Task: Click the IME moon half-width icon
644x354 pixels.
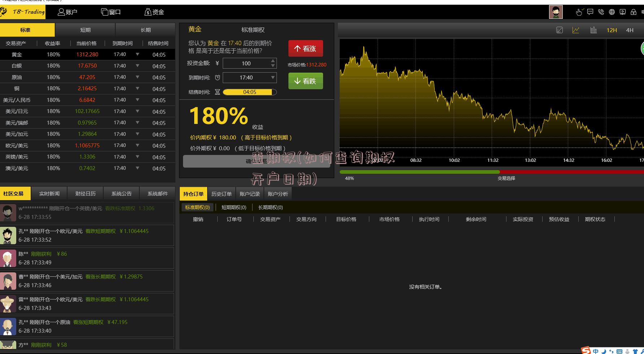Action: 604,351
